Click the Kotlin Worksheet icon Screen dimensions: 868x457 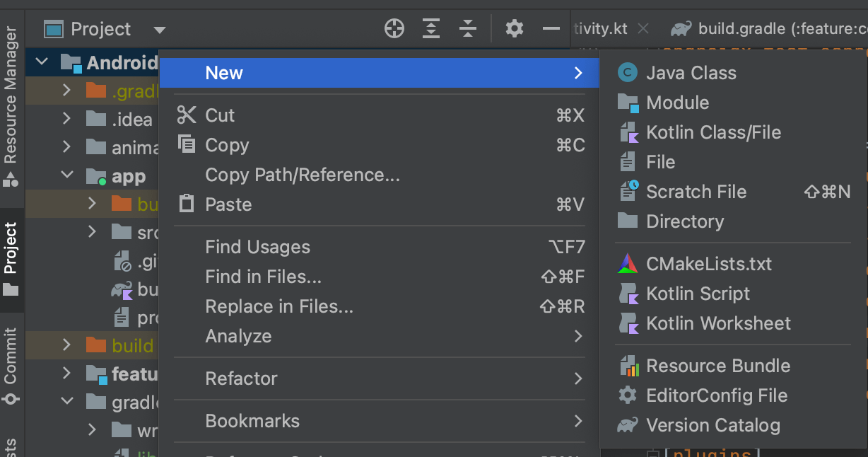(x=628, y=323)
